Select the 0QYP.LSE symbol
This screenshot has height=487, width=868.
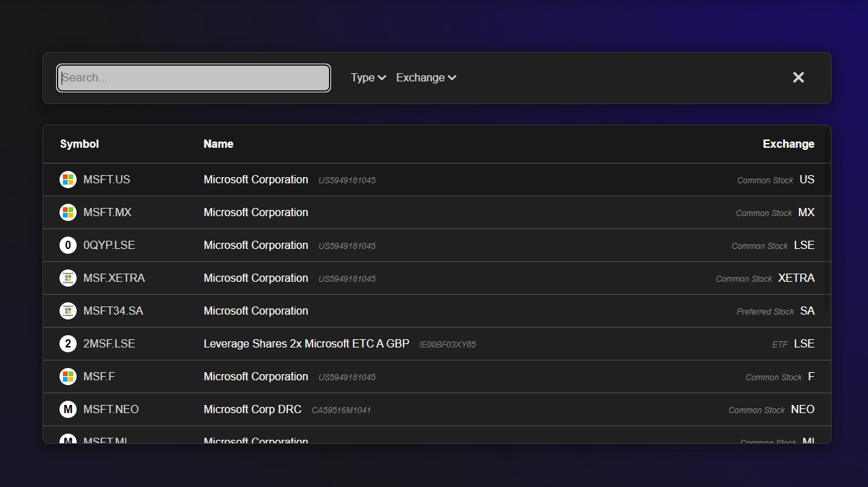tap(109, 246)
